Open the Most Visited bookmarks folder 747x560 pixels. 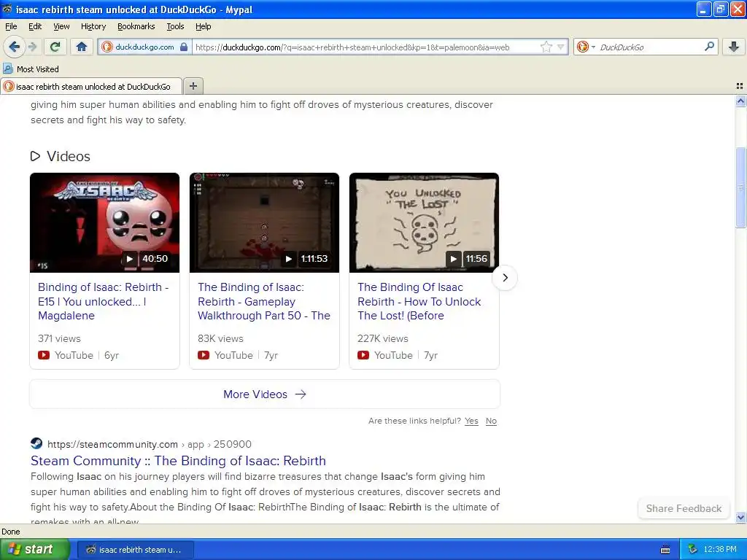[x=31, y=69]
